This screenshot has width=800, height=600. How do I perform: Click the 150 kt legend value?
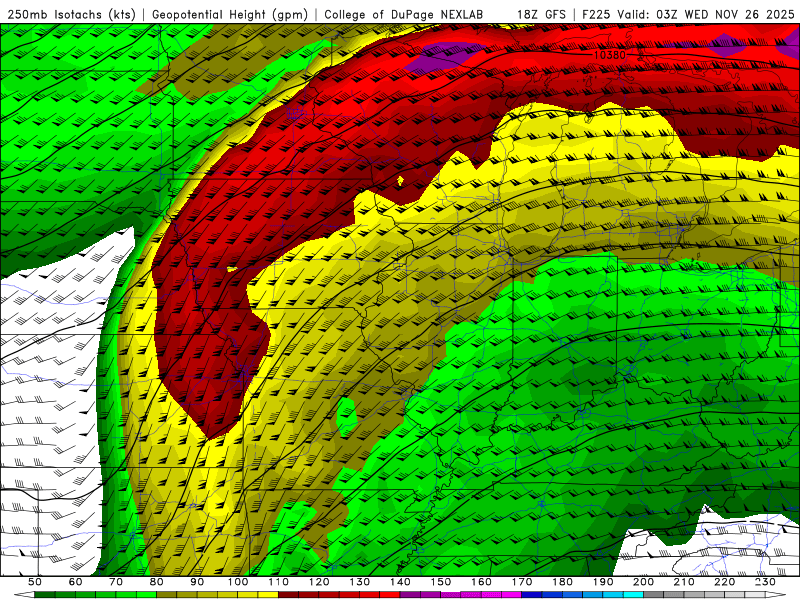point(440,582)
